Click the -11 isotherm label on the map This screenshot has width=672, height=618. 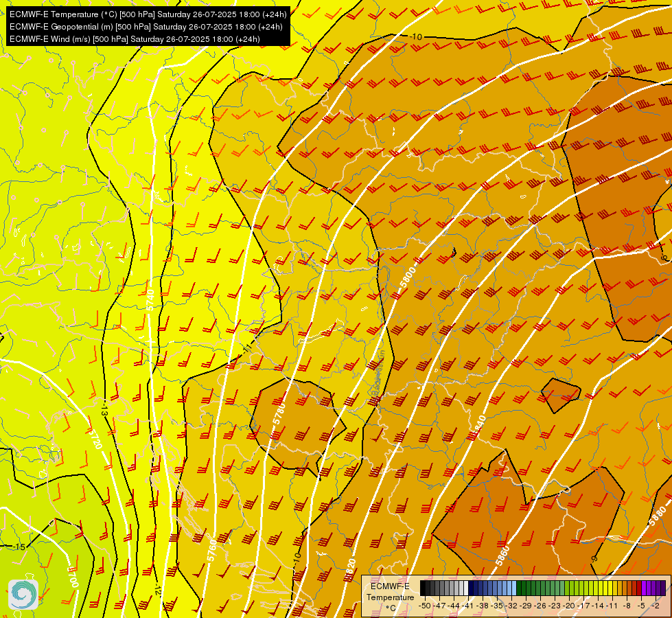point(246,348)
